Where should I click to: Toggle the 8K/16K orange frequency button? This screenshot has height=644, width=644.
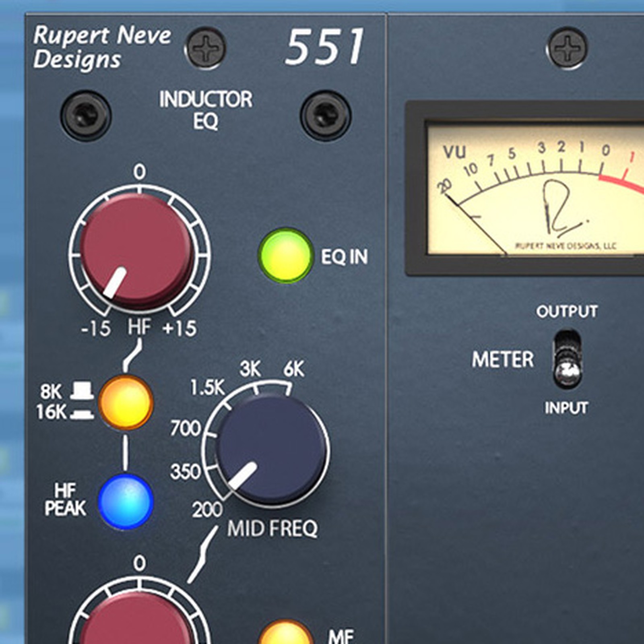click(126, 402)
